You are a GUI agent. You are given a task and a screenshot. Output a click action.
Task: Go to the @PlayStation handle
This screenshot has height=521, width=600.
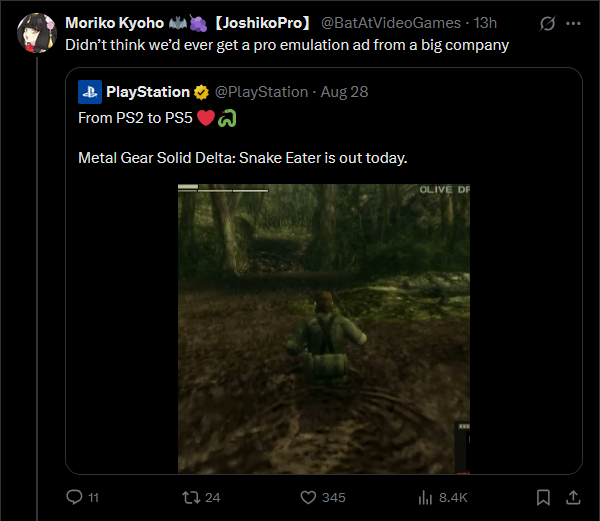pos(261,92)
